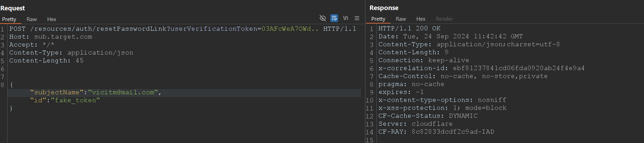The height and width of the screenshot is (143, 644).
Task: Click the Server cloudflare response header
Action: click(415, 124)
